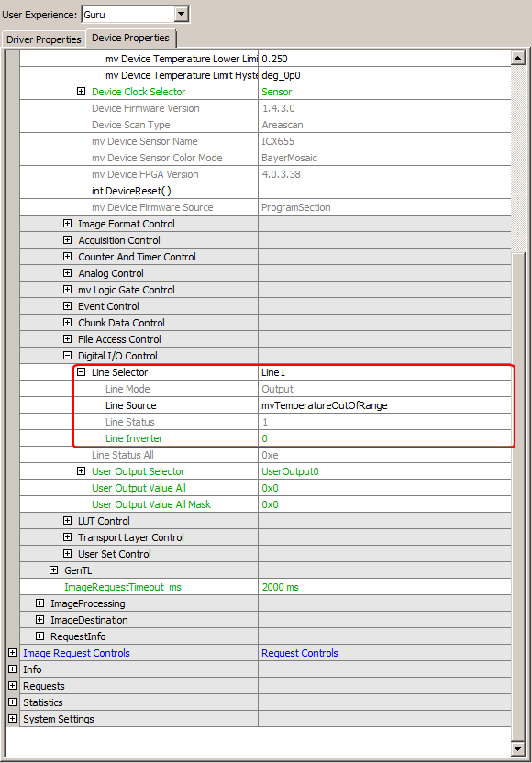Image resolution: width=532 pixels, height=763 pixels.
Task: Collapse the Digital I/O Control category
Action: click(68, 356)
